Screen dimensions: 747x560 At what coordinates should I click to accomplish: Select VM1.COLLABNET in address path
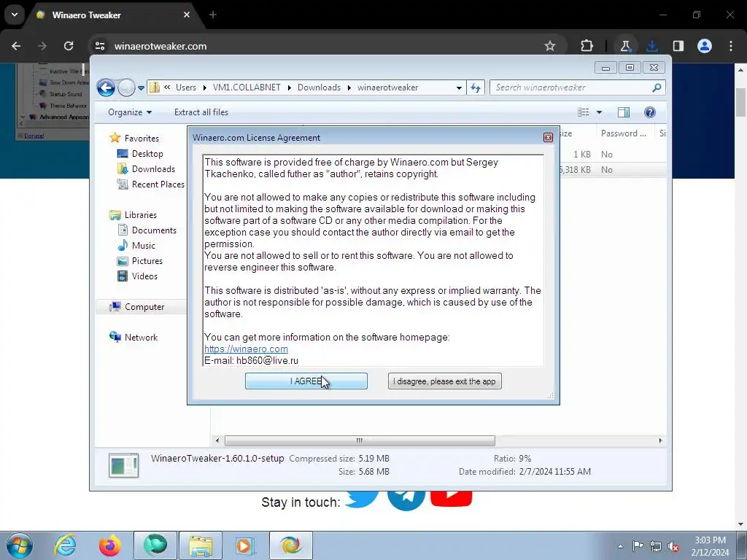tap(247, 87)
